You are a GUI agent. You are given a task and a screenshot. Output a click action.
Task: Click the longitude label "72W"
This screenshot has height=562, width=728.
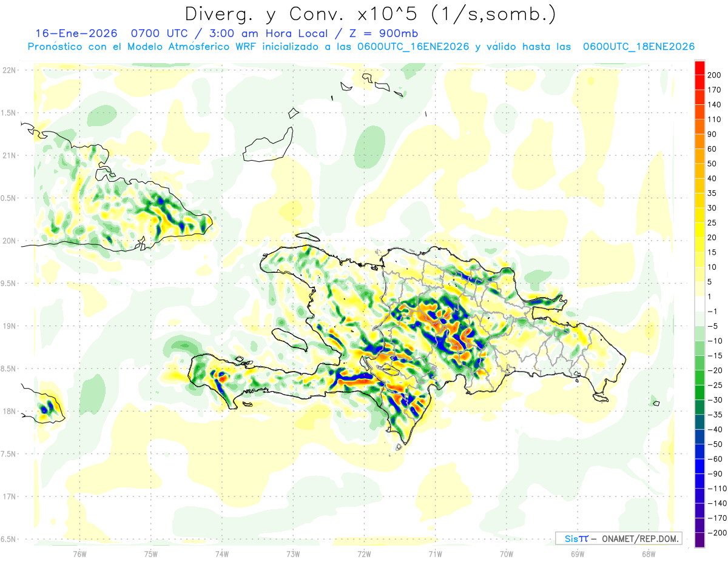(364, 554)
